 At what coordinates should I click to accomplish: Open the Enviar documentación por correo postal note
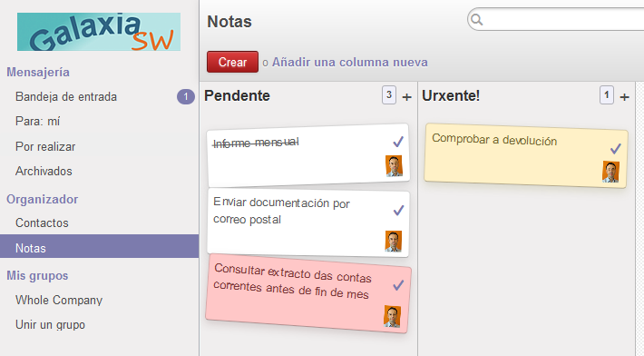308,222
